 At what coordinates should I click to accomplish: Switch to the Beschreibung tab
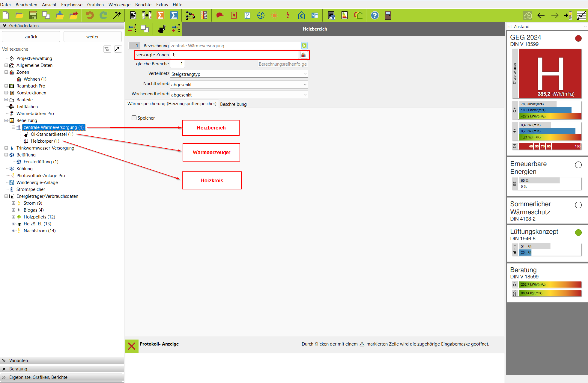[233, 104]
